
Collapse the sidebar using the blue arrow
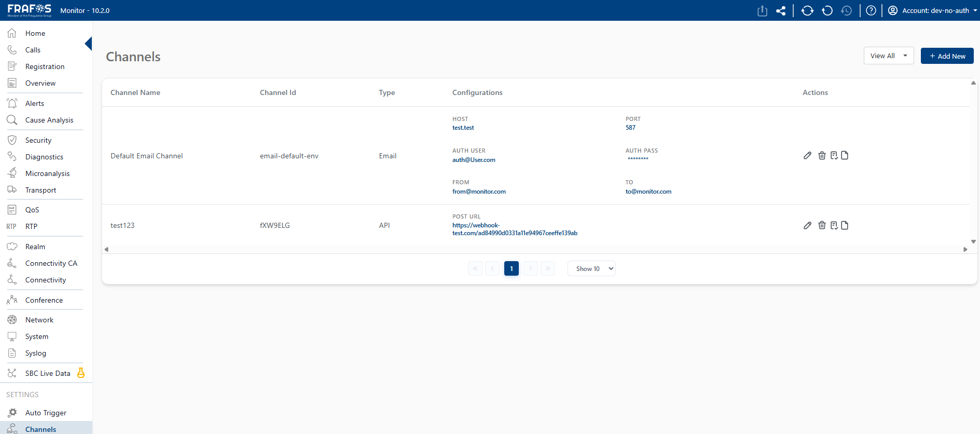(x=89, y=44)
